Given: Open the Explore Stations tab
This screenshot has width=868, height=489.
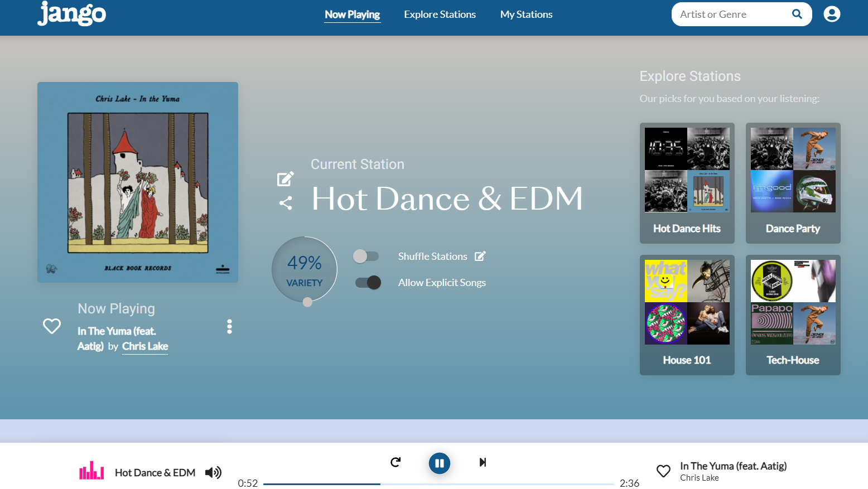Looking at the screenshot, I should [440, 14].
